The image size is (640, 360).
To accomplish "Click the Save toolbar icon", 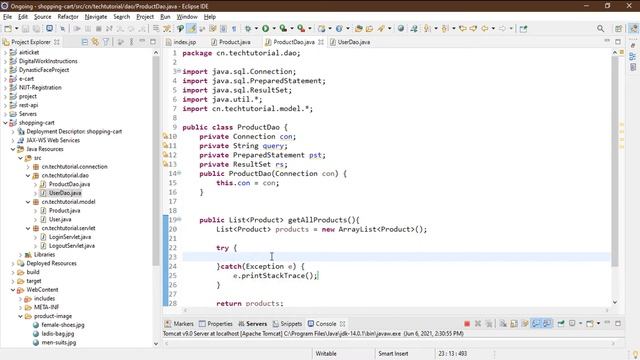I will (25, 29).
